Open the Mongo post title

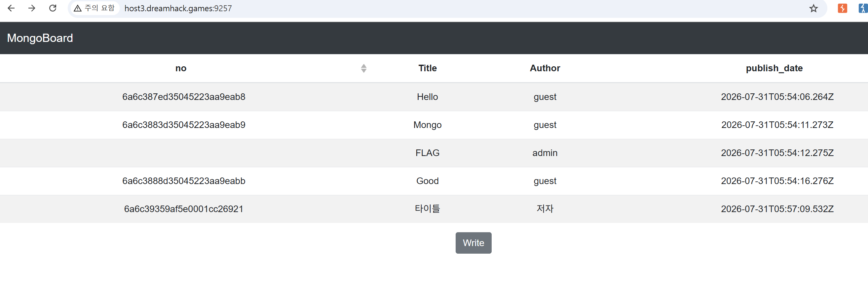(x=427, y=125)
